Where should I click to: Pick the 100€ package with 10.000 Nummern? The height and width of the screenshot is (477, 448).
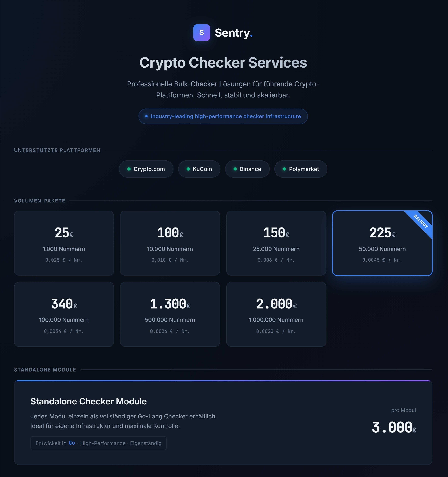[x=170, y=243]
